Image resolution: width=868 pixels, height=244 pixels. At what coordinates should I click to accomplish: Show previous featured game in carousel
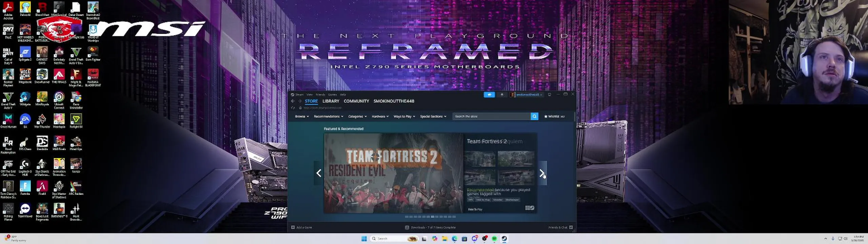tap(319, 173)
